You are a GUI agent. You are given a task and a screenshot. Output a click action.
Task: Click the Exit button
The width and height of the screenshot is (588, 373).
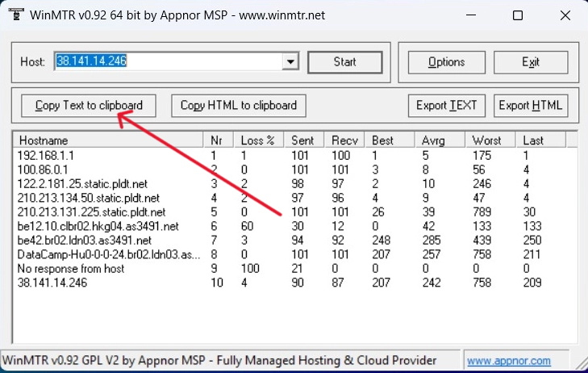[530, 62]
